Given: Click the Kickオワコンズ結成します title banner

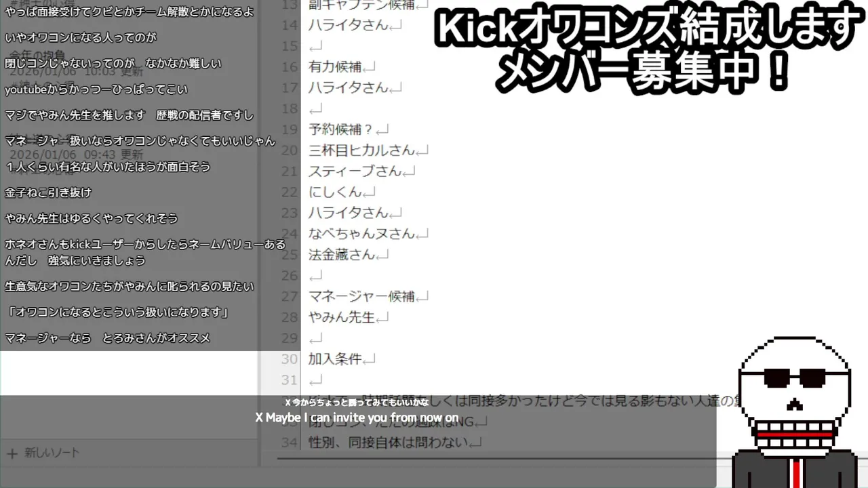Looking at the screenshot, I should [649, 30].
